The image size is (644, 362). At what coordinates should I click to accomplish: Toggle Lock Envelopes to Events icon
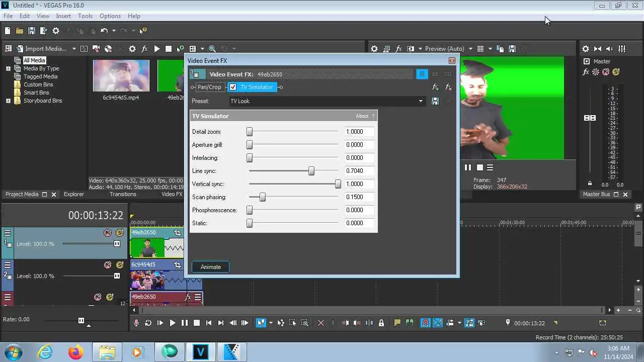[x=469, y=323]
